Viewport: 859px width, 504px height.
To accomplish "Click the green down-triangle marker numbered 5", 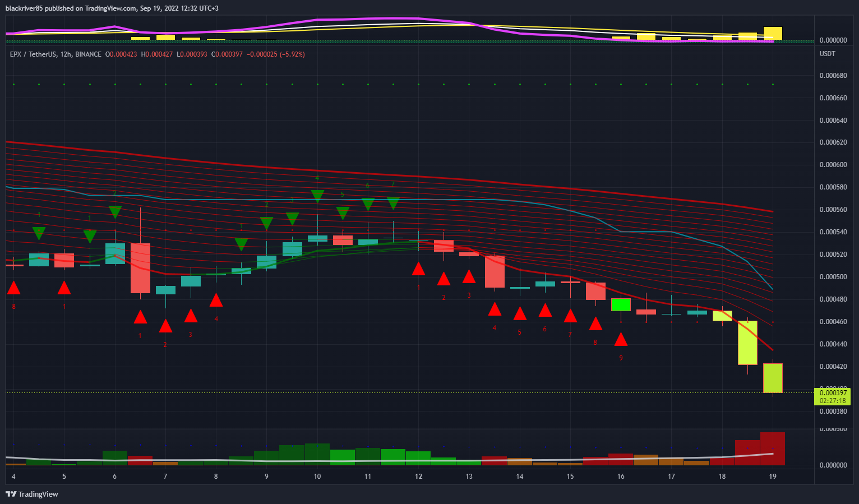I will (x=343, y=213).
